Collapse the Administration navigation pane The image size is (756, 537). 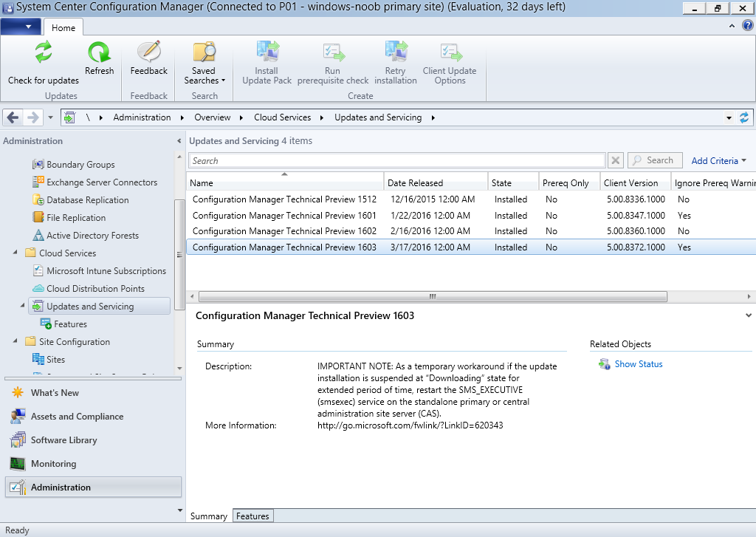tap(179, 141)
